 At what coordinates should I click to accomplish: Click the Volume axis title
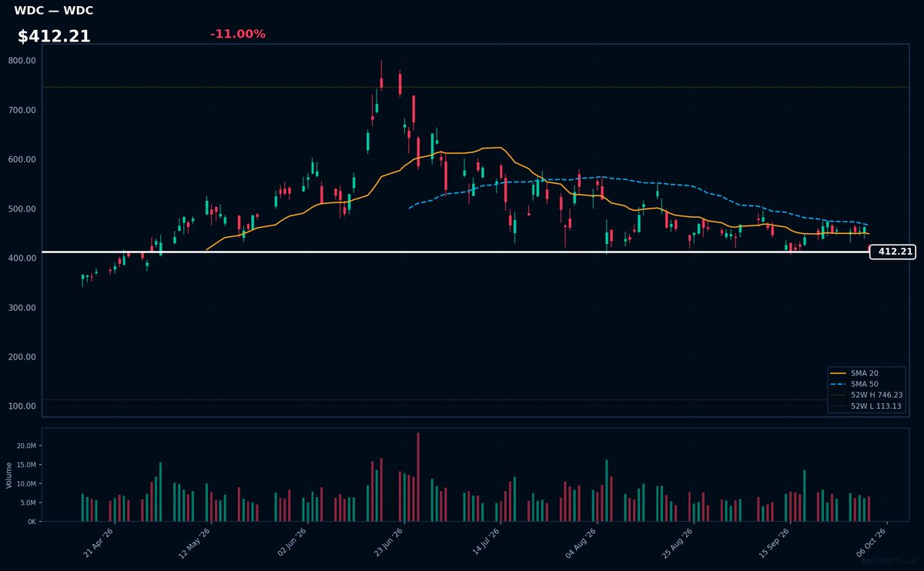click(9, 475)
